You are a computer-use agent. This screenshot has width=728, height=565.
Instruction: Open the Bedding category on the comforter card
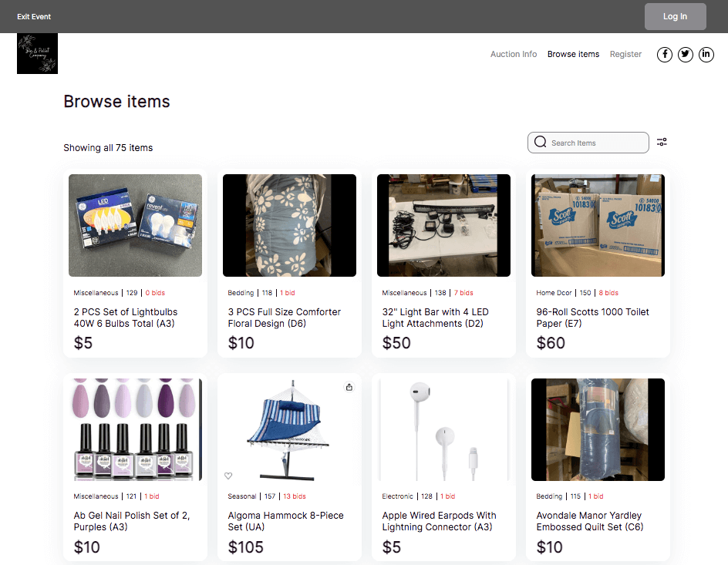tap(241, 293)
